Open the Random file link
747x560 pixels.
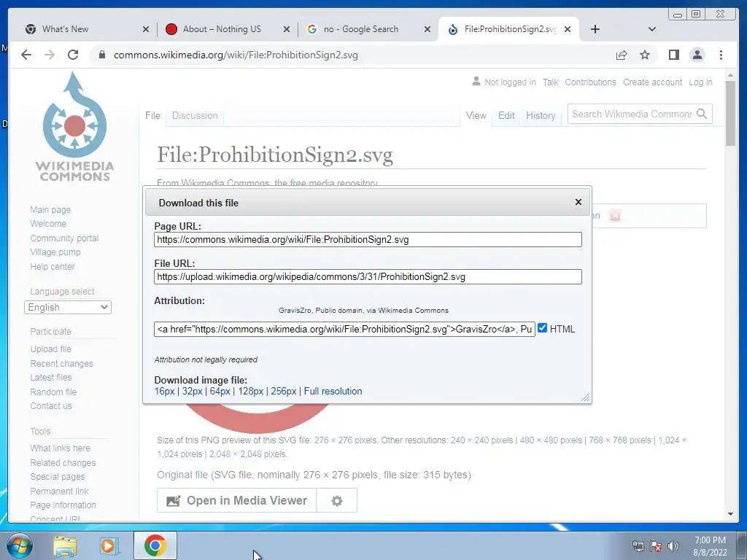(53, 392)
